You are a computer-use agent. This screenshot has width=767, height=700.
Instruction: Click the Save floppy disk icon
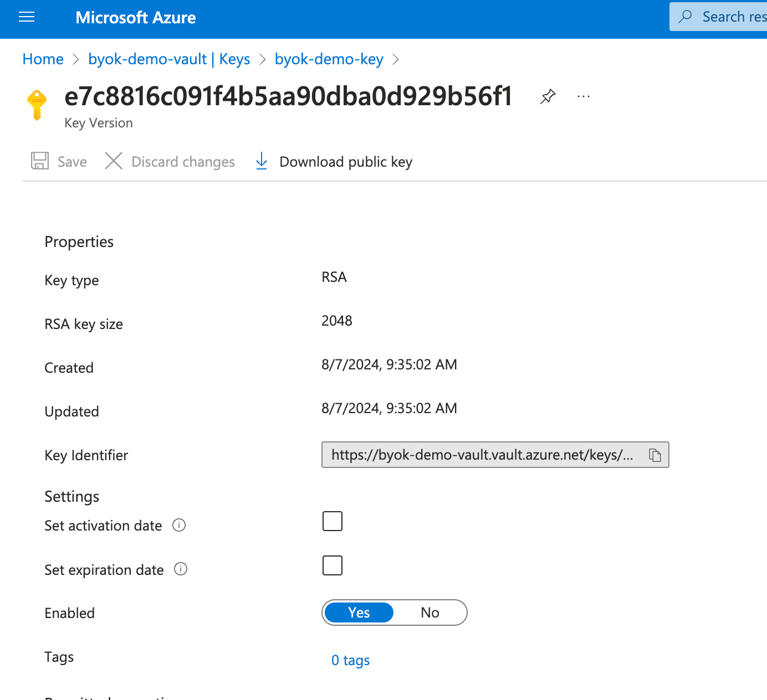[40, 161]
